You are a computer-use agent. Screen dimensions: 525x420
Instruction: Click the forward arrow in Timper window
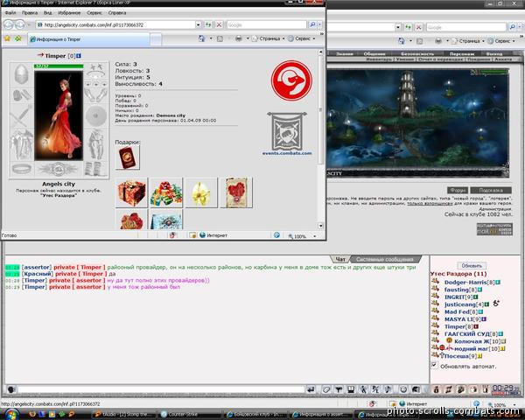pos(20,24)
